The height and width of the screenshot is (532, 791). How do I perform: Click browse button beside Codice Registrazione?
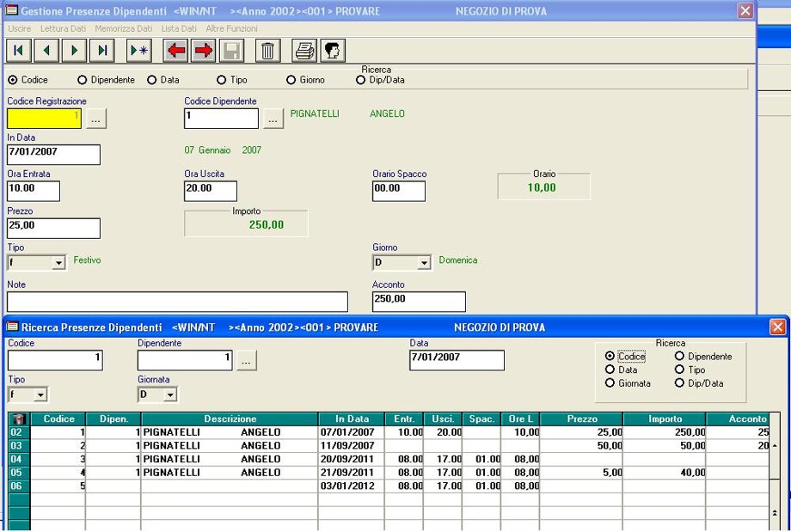tap(96, 119)
